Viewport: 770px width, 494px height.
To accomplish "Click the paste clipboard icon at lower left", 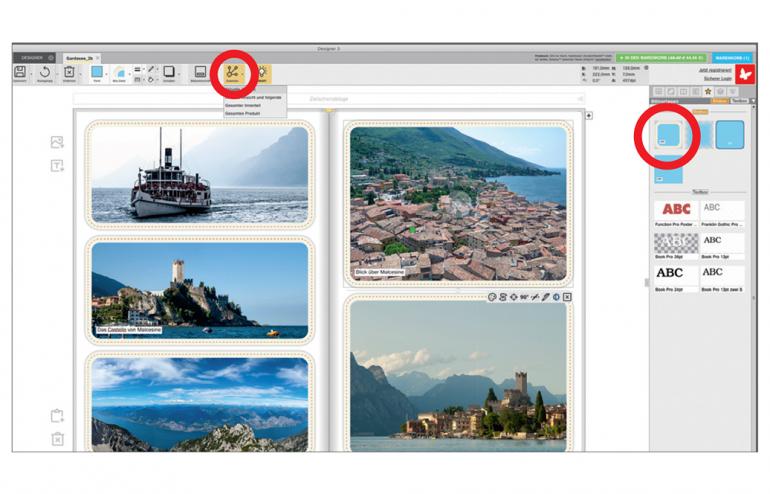I will pyautogui.click(x=57, y=415).
